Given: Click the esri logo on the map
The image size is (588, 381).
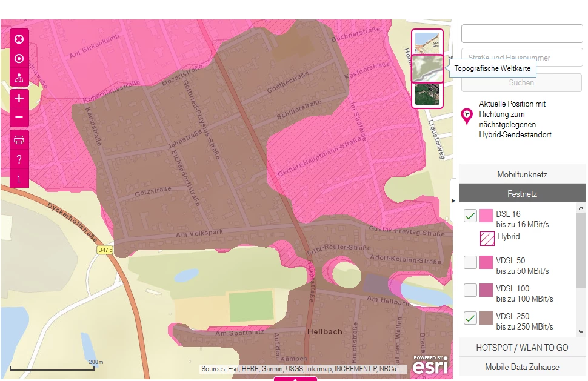Looking at the screenshot, I should pos(430,365).
